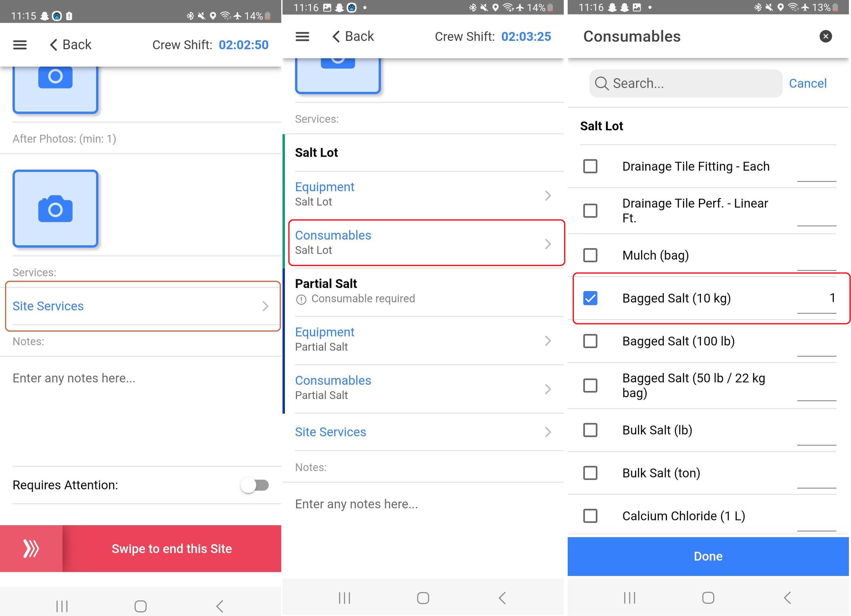Uncheck Bagged Salt (10 kg) checkbox
851x616 pixels.
[590, 298]
